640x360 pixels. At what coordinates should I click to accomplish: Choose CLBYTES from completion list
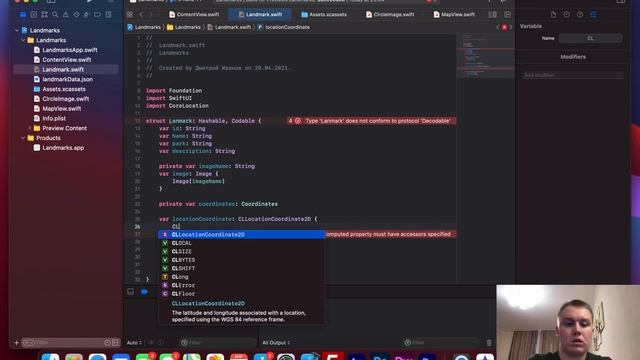[x=242, y=260]
